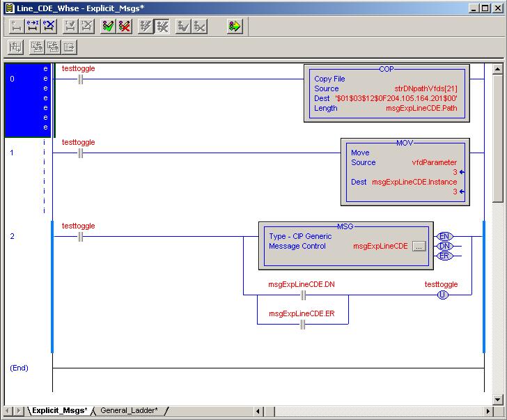Click the ER output bit of MSG
This screenshot has width=507, height=420.
coord(444,256)
